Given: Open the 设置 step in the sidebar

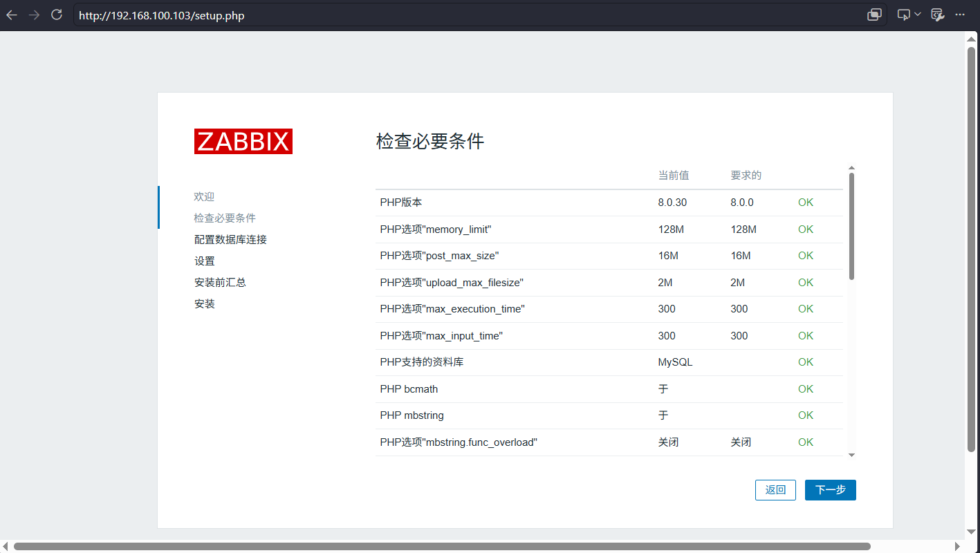Looking at the screenshot, I should click(x=205, y=261).
